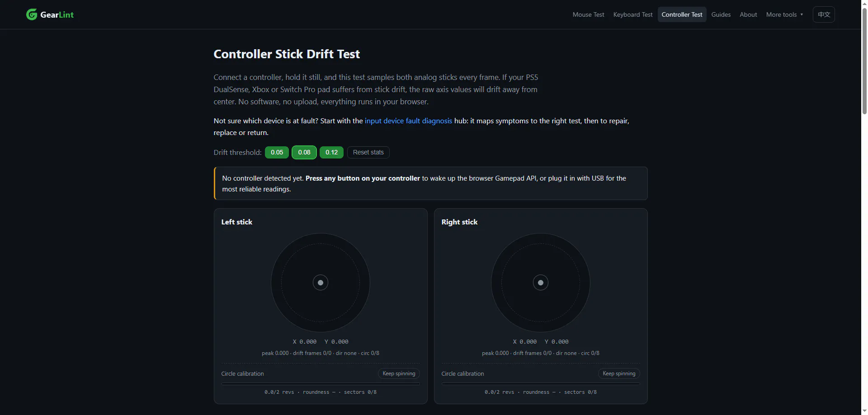Go to the Controller Test tab
Viewport: 868px width, 415px height.
coord(682,14)
